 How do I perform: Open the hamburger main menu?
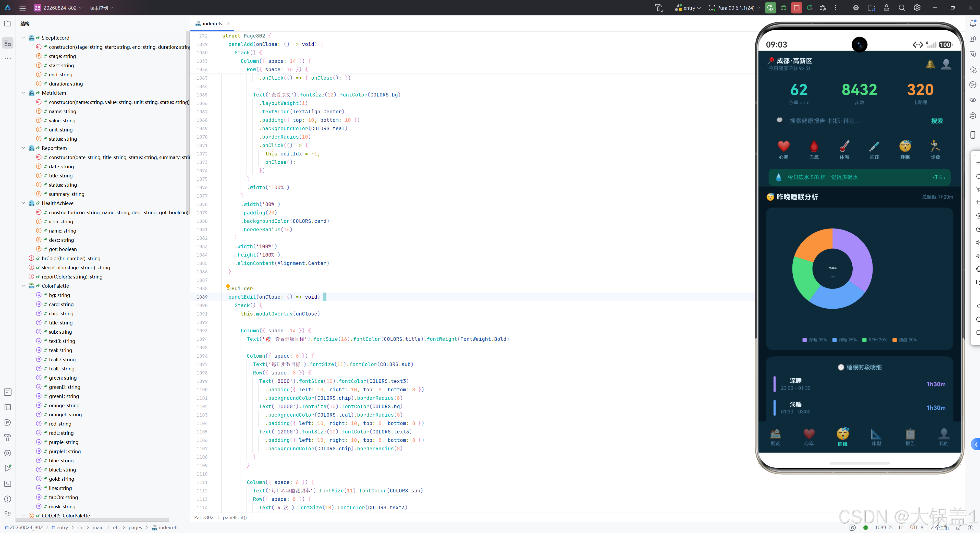[22, 8]
